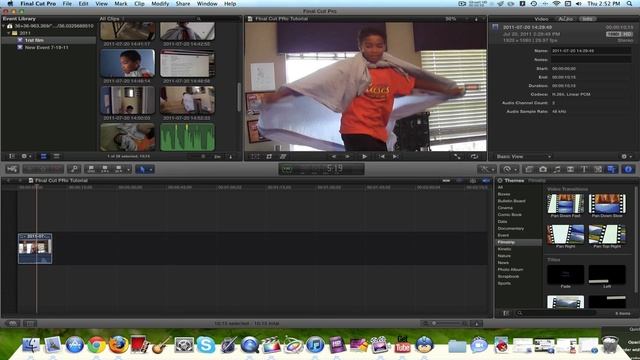The width and height of the screenshot is (640, 360).
Task: Select Photo Album theme category
Action: [510, 269]
